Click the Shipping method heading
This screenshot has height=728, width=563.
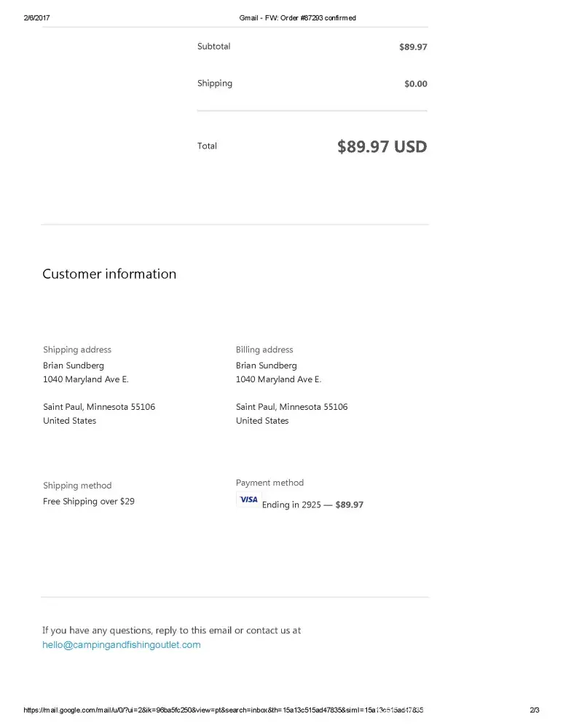[77, 486]
